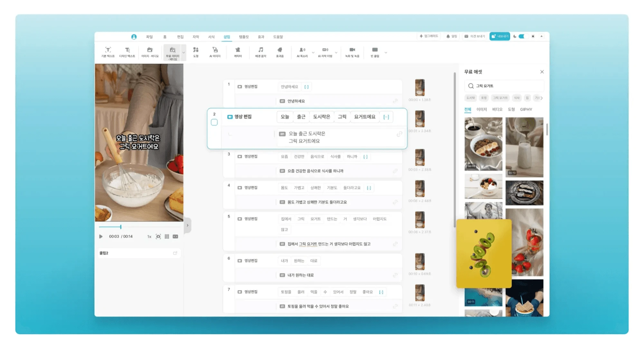Open the 이미지·비디오 insert tool
Viewport: 644px width, 344px height.
(150, 52)
